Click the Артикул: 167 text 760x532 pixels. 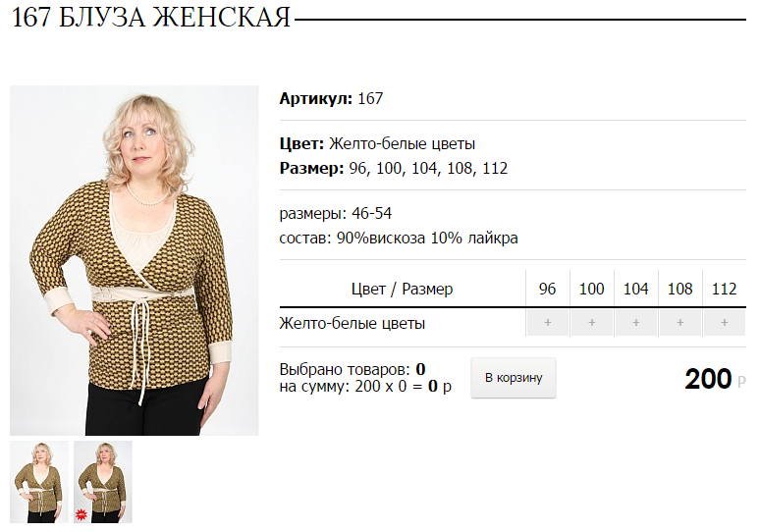(x=331, y=99)
